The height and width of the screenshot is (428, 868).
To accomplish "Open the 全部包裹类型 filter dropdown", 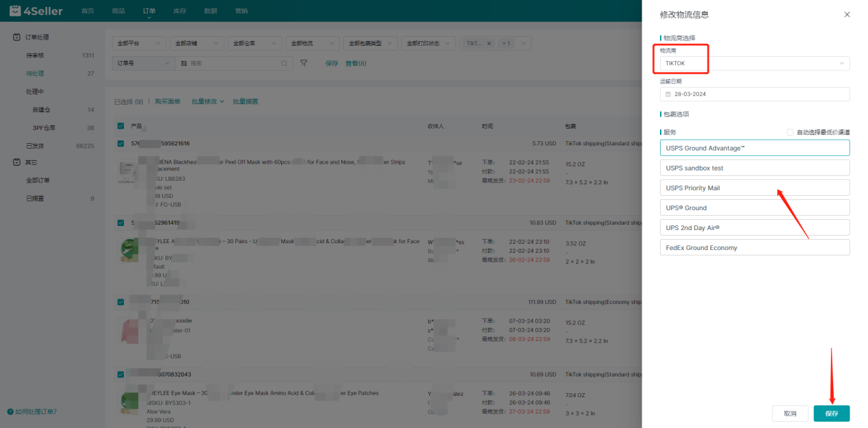I will point(370,43).
